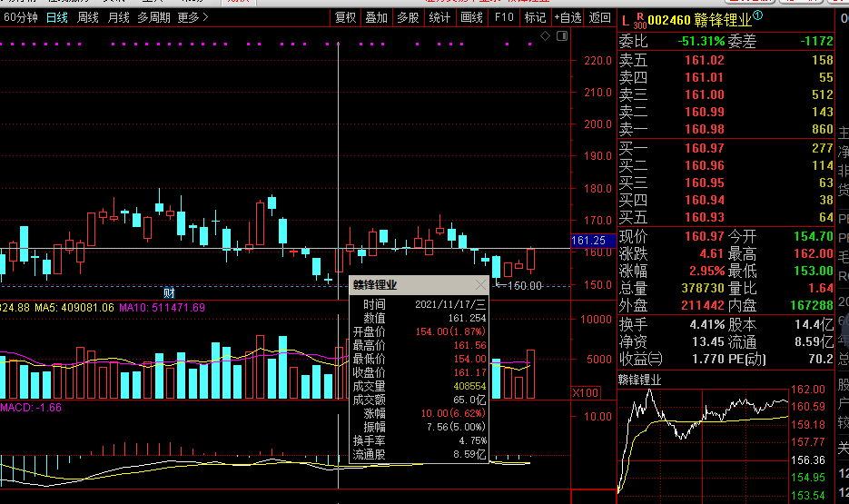Select the 日线 daily chart tab

click(57, 18)
